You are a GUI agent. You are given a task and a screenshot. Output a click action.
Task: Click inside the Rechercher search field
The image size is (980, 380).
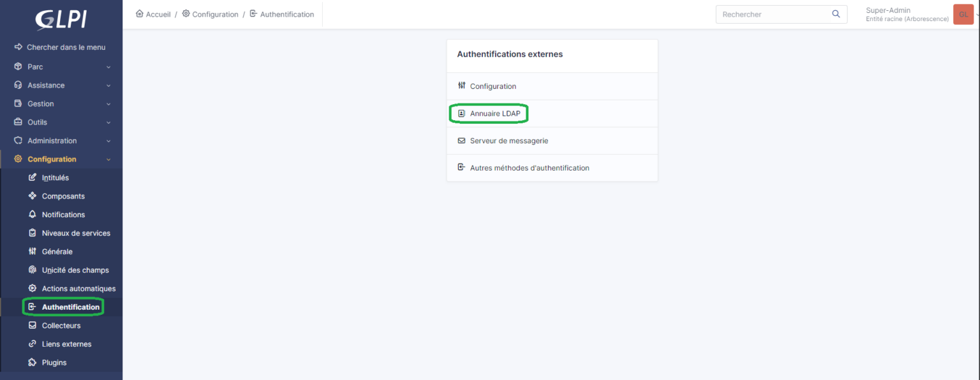pyautogui.click(x=772, y=13)
